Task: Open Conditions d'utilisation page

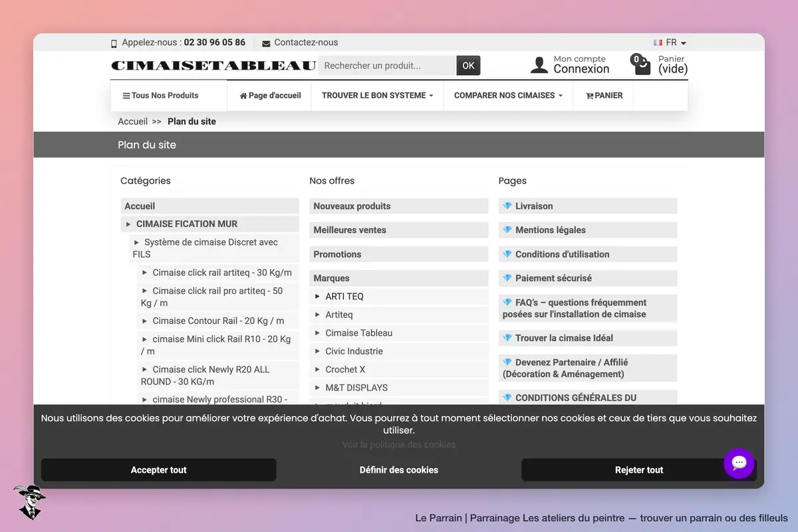Action: click(x=588, y=254)
